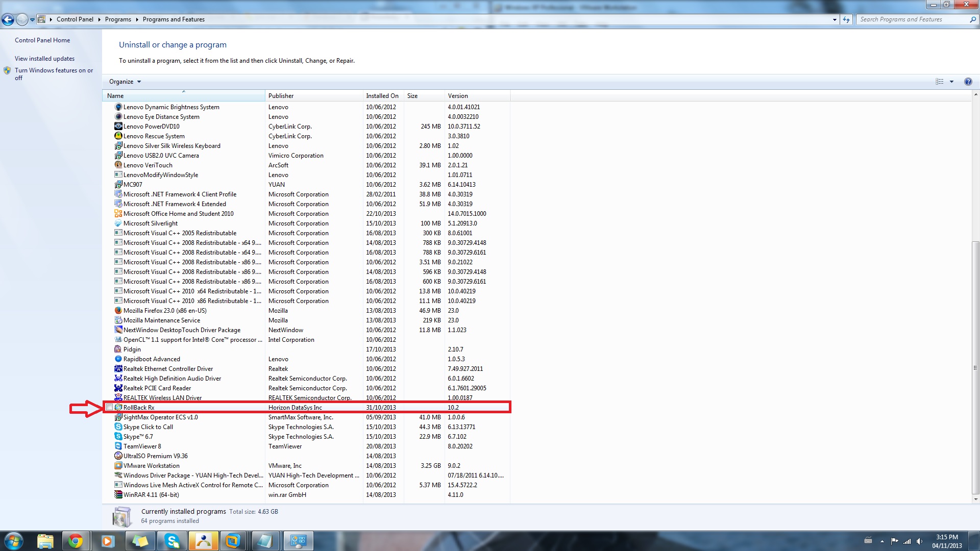Click the scrollbar down arrow
The height and width of the screenshot is (551, 980).
pyautogui.click(x=975, y=499)
